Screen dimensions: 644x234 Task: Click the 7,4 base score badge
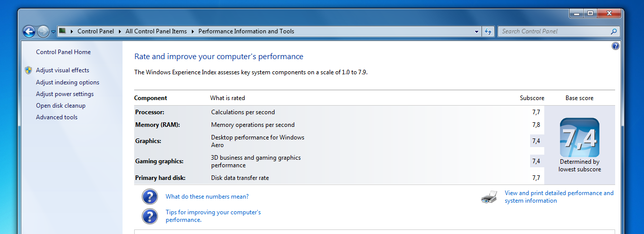tap(579, 137)
